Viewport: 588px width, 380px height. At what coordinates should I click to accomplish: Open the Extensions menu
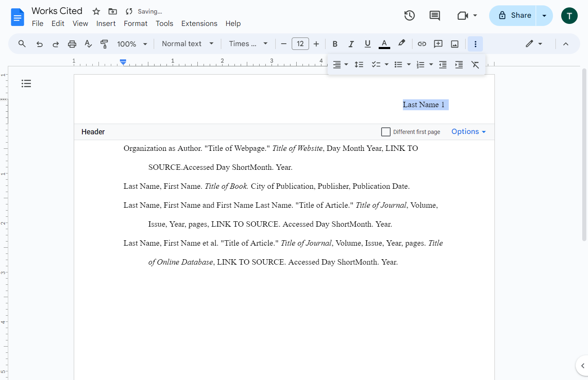coord(199,23)
